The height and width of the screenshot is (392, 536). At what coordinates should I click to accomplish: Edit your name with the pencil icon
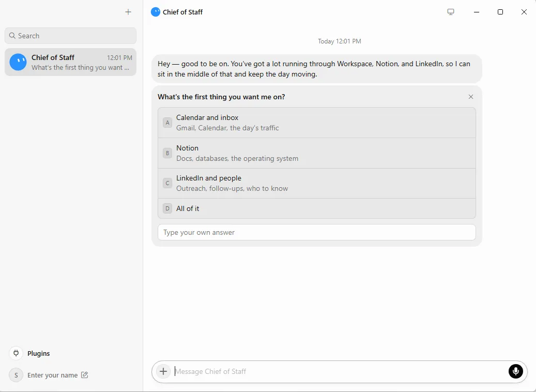point(84,375)
